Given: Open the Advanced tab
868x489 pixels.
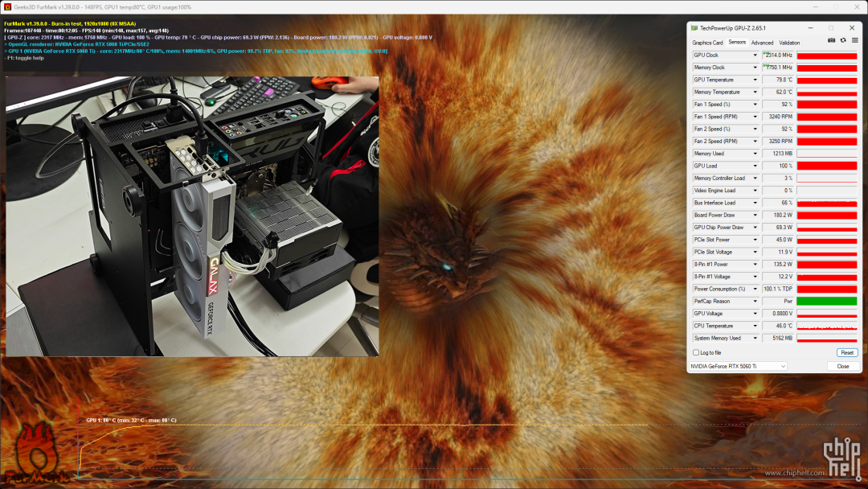Looking at the screenshot, I should [762, 43].
